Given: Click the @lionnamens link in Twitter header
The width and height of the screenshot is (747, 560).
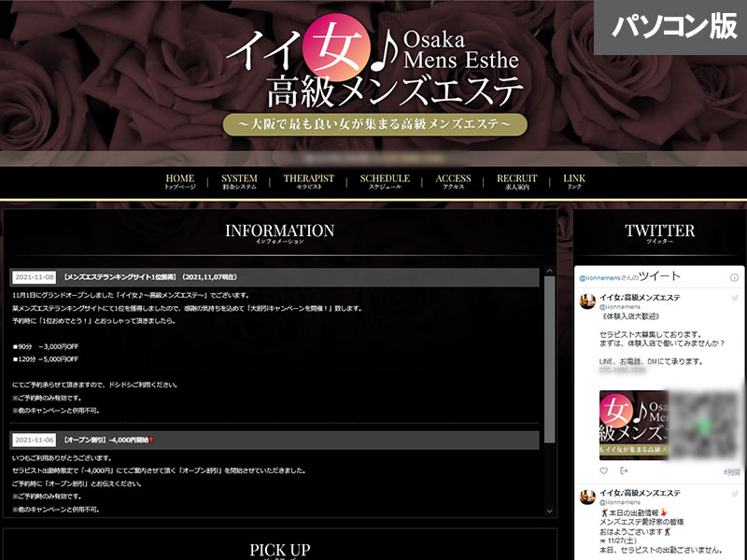Looking at the screenshot, I should tap(602, 277).
